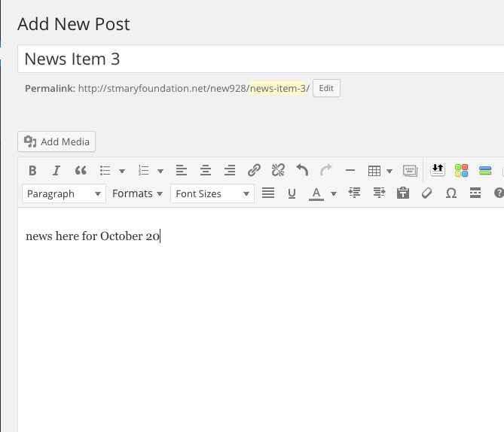This screenshot has height=432, width=504.
Task: Apply blockquote to the text
Action: click(x=81, y=170)
